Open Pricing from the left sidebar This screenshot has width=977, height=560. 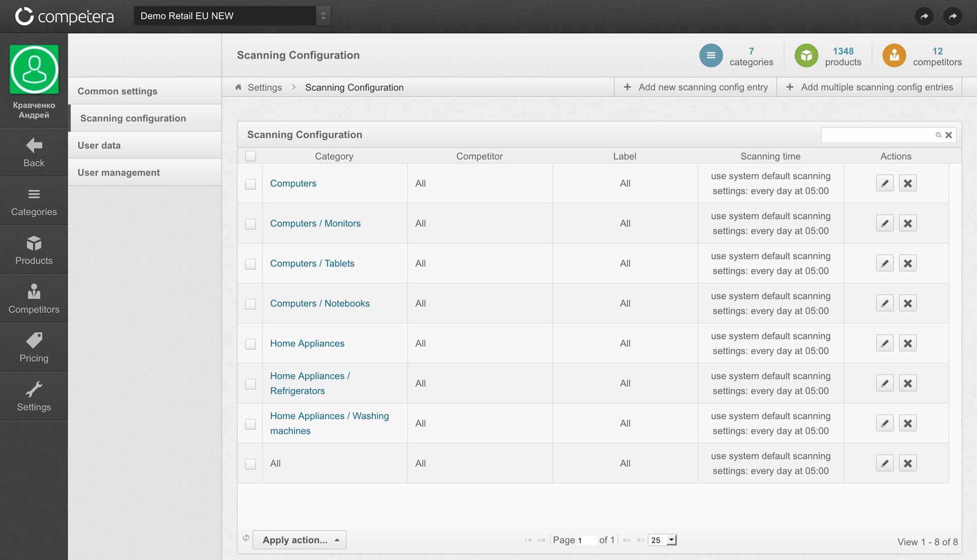(x=34, y=348)
